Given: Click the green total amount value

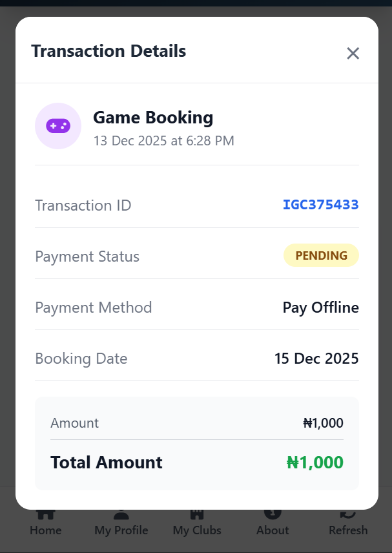Looking at the screenshot, I should (x=315, y=463).
